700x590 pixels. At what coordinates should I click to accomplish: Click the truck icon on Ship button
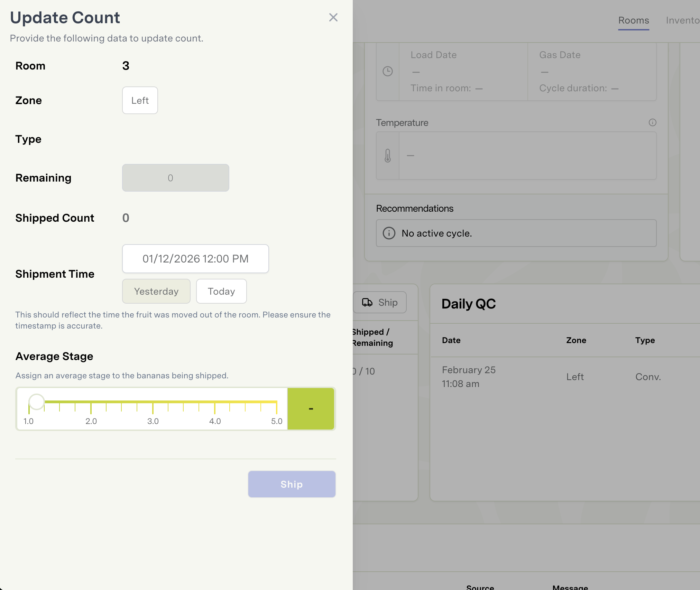tap(367, 302)
